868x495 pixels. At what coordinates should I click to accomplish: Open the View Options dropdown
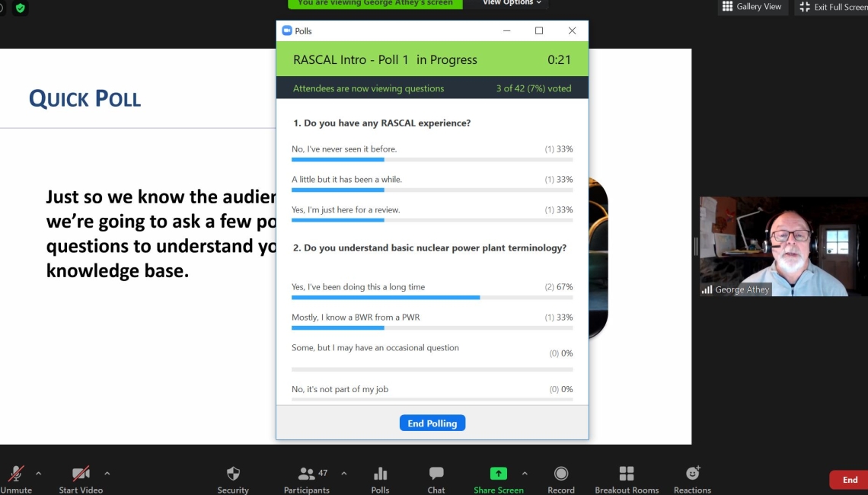click(512, 3)
